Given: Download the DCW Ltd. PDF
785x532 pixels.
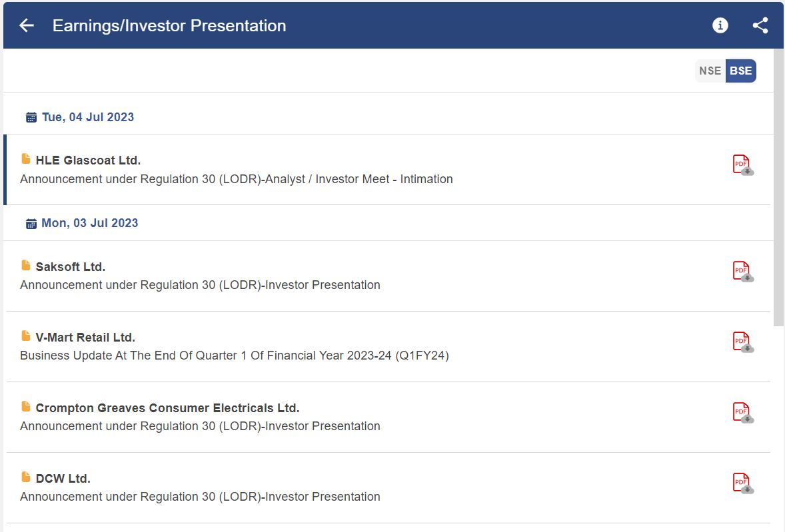Looking at the screenshot, I should (x=743, y=483).
